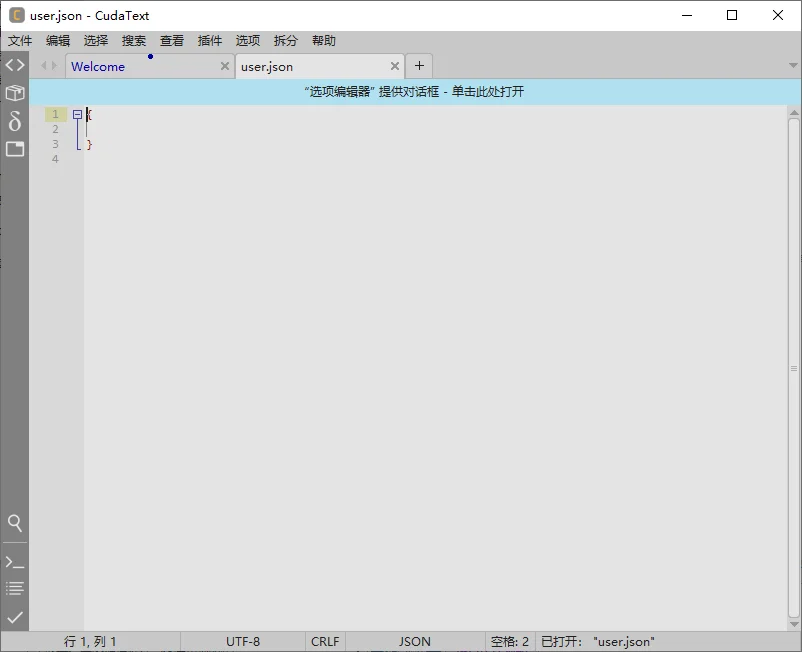Screen dimensions: 802x652
Task: Click line number 2 in the gutter
Action: click(x=55, y=129)
